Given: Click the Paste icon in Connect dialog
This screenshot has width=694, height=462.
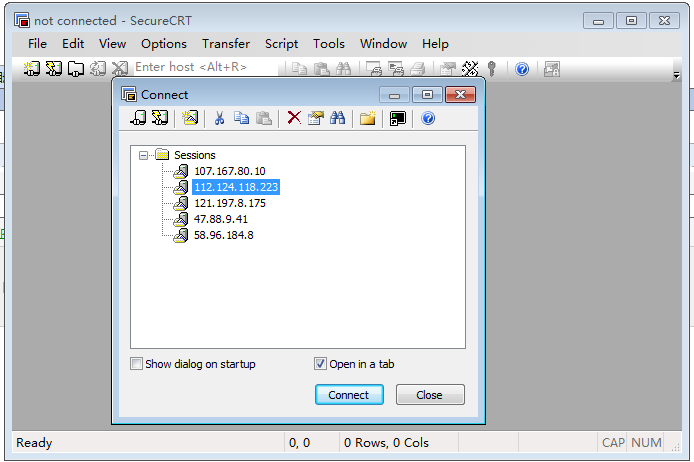Looking at the screenshot, I should coord(264,118).
